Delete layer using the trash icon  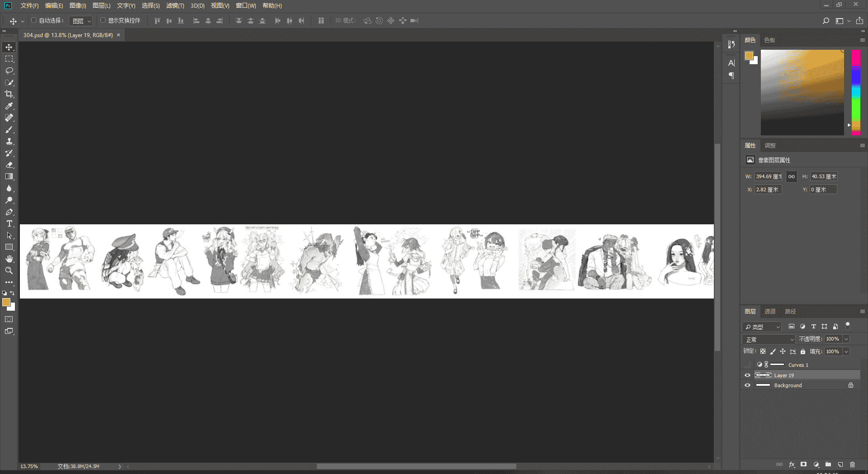(x=852, y=465)
